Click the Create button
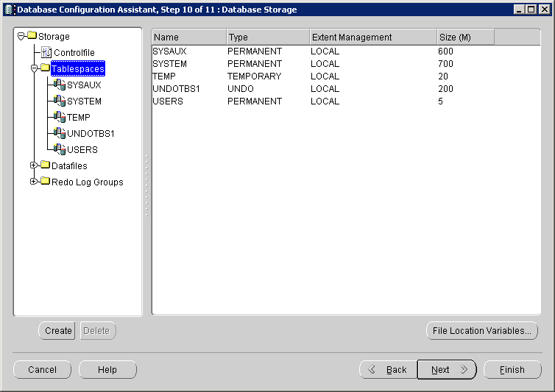 click(x=57, y=330)
